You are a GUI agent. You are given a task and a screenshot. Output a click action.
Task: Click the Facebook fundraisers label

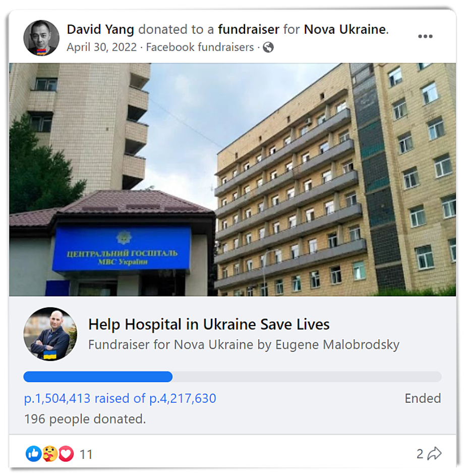coord(200,47)
